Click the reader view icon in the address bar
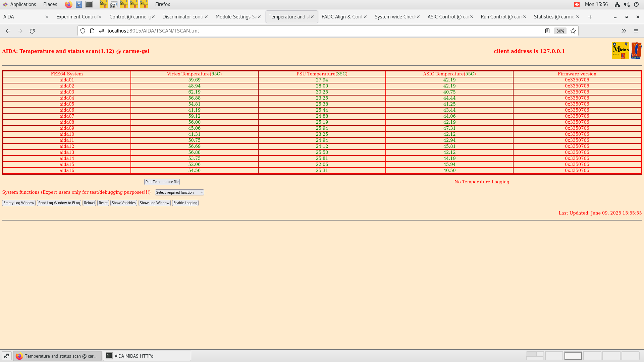 [x=548, y=31]
